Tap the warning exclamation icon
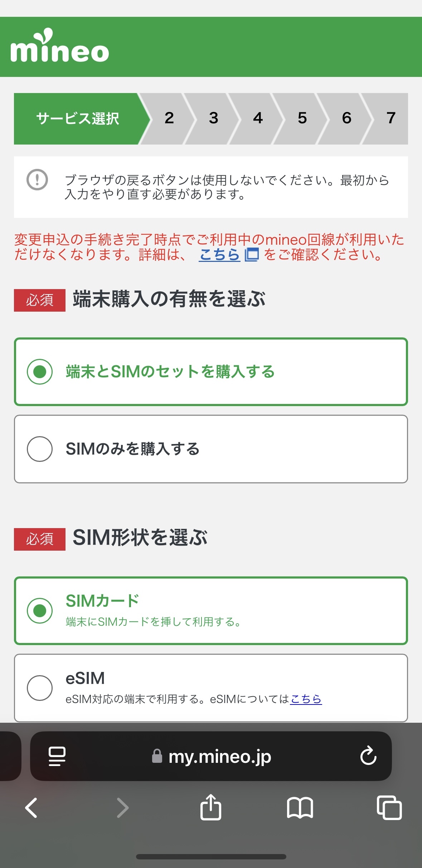 (37, 180)
